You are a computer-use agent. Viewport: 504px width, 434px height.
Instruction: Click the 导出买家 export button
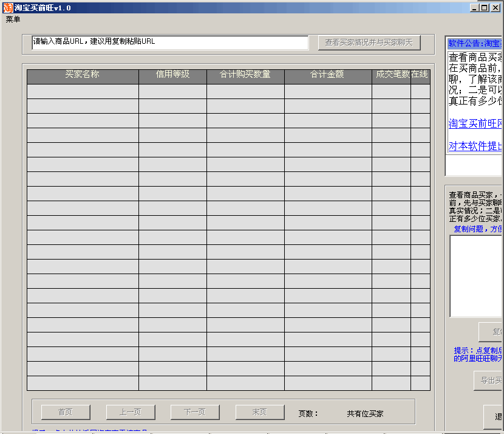coord(489,381)
